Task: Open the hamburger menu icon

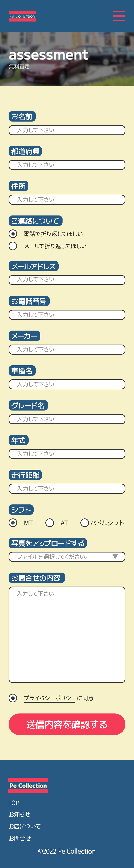Action: point(119,16)
